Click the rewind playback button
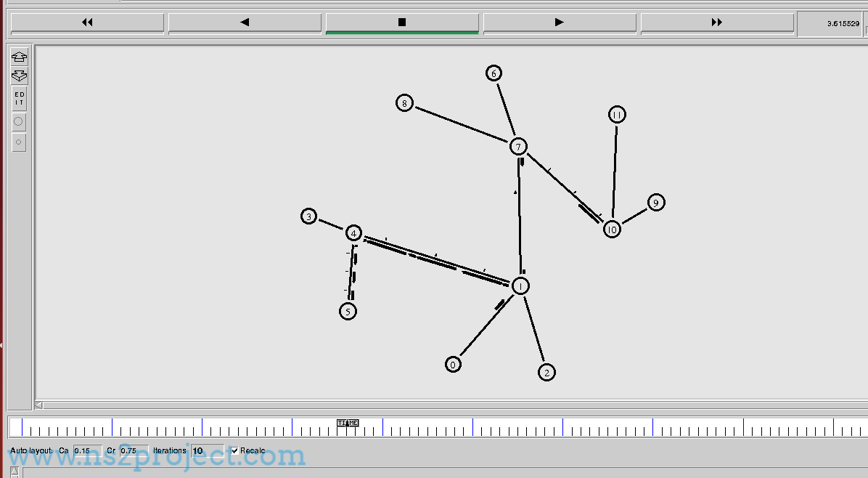 click(87, 23)
